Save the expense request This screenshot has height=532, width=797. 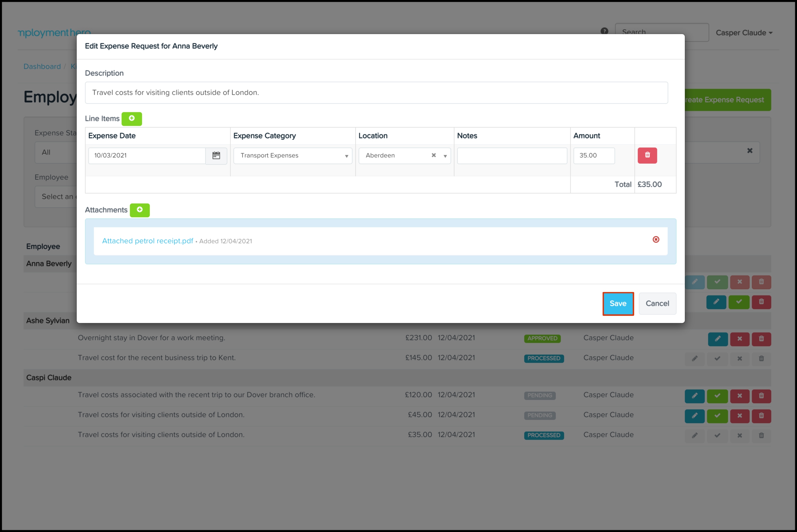tap(618, 303)
